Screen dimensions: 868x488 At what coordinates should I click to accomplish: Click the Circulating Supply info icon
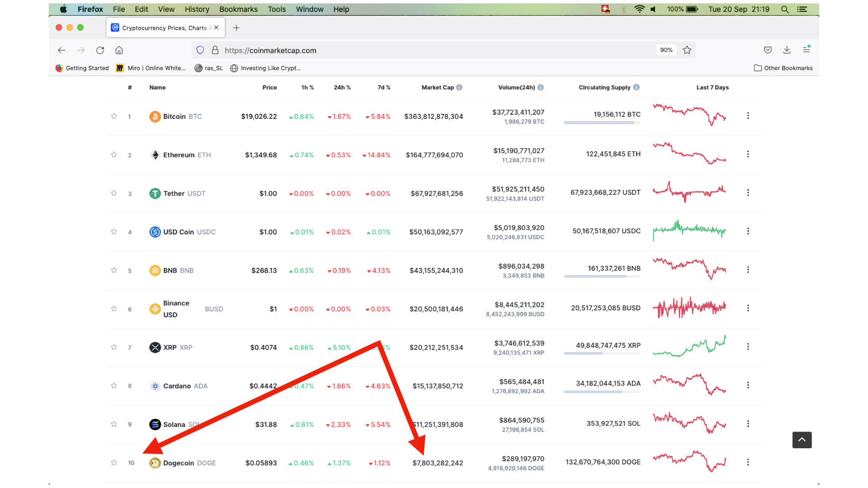click(637, 87)
